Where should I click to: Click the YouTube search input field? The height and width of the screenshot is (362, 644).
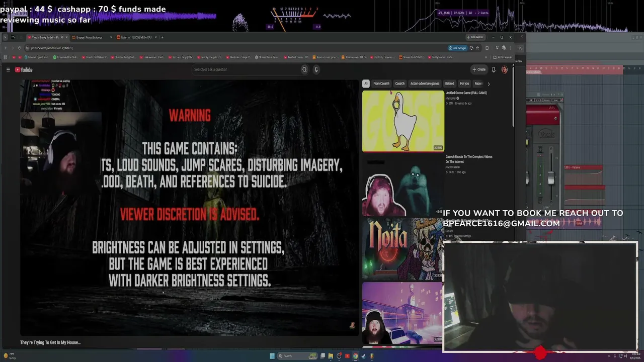click(x=246, y=69)
